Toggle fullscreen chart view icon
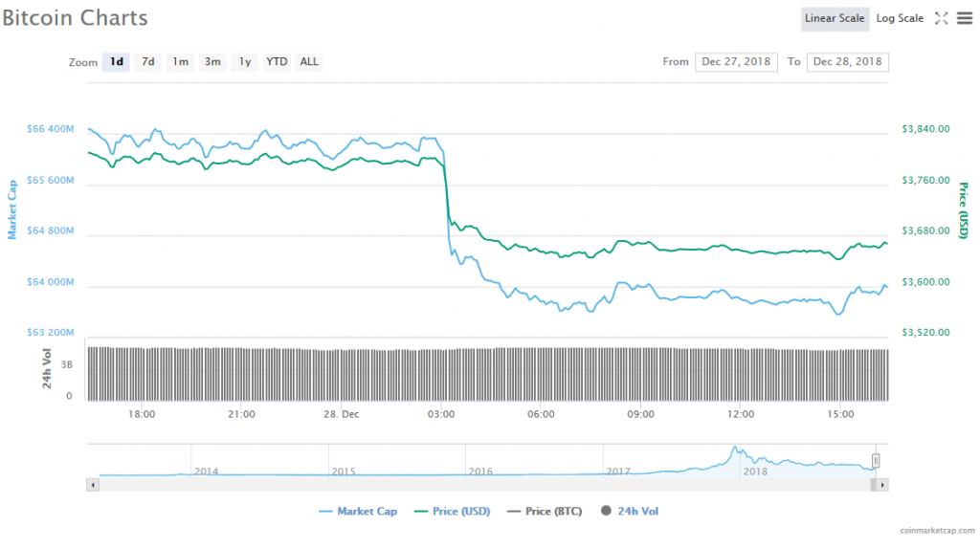Image resolution: width=980 pixels, height=548 pixels. 941,18
